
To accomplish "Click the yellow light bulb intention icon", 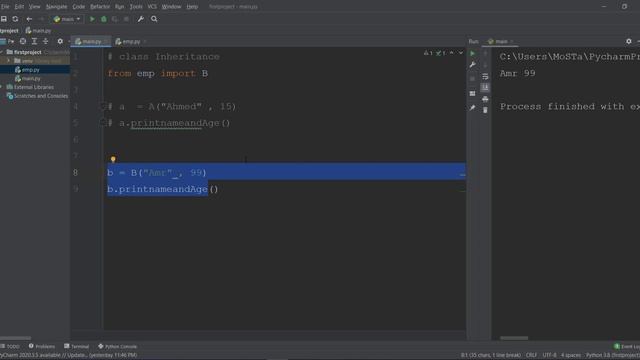I will point(113,159).
